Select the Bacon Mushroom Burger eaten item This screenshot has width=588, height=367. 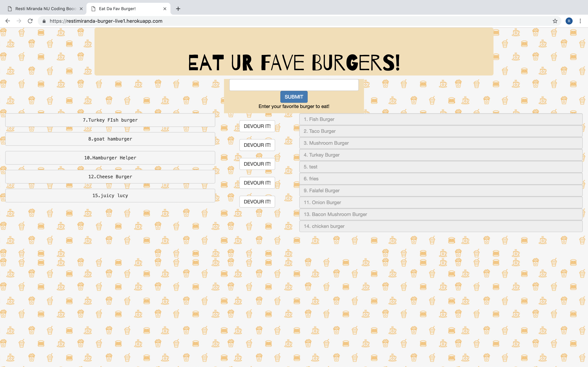point(441,214)
